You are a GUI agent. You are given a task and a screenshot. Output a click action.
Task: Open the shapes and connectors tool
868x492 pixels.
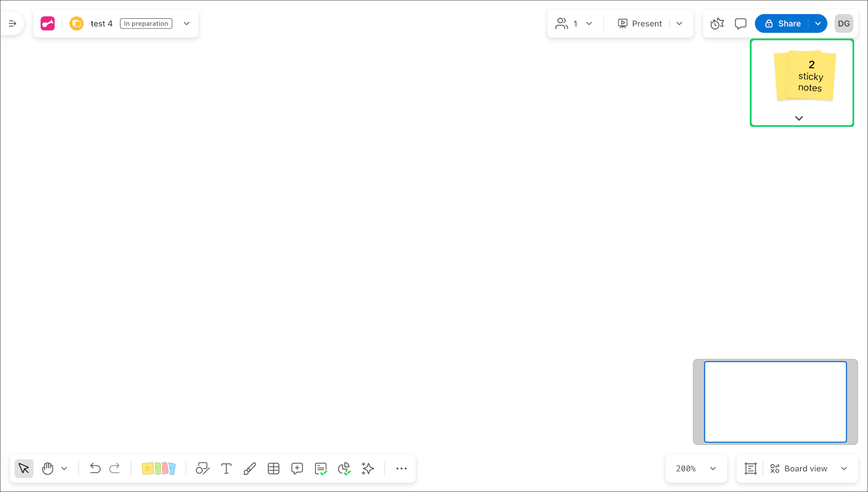coord(202,468)
